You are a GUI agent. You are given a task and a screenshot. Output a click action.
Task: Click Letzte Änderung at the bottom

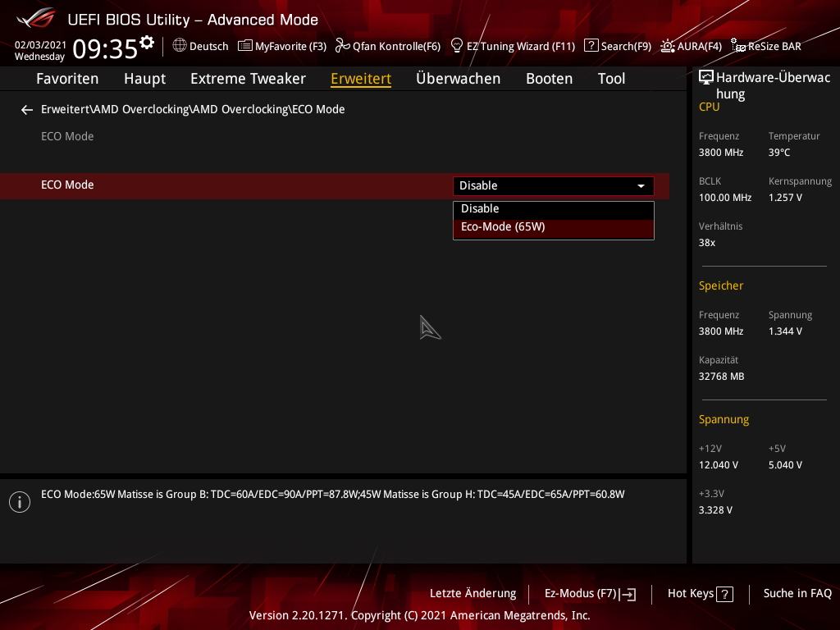pos(473,594)
